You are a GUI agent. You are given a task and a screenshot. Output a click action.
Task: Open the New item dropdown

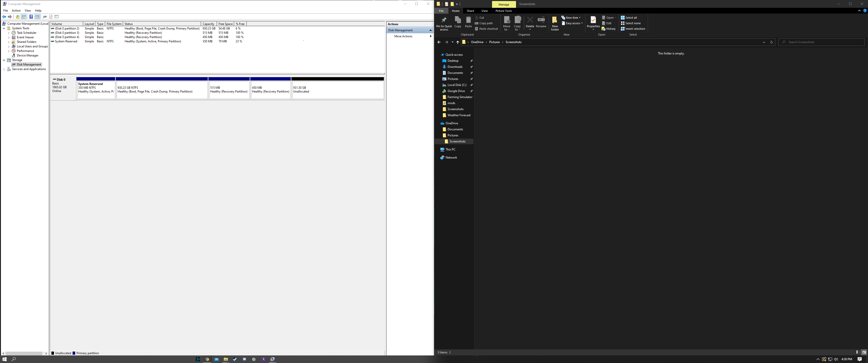571,18
